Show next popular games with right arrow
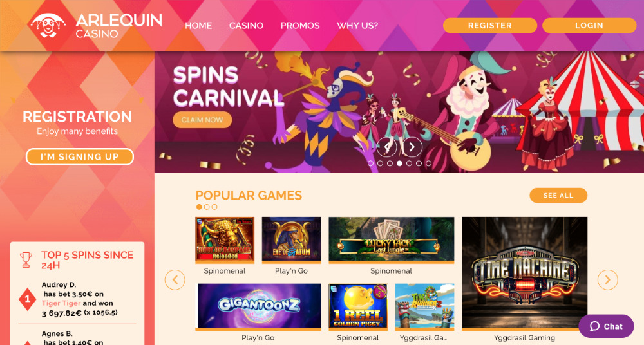644x345 pixels. click(607, 280)
